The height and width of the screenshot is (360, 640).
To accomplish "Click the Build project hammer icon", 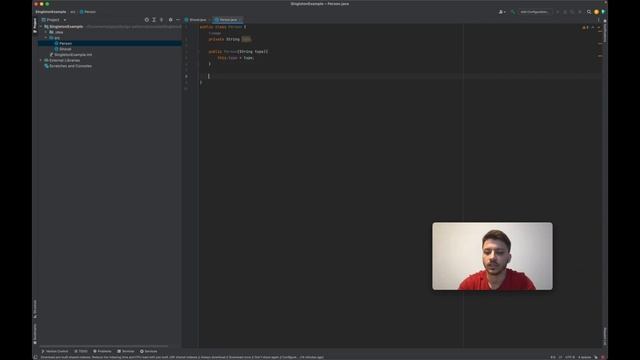I will point(513,12).
